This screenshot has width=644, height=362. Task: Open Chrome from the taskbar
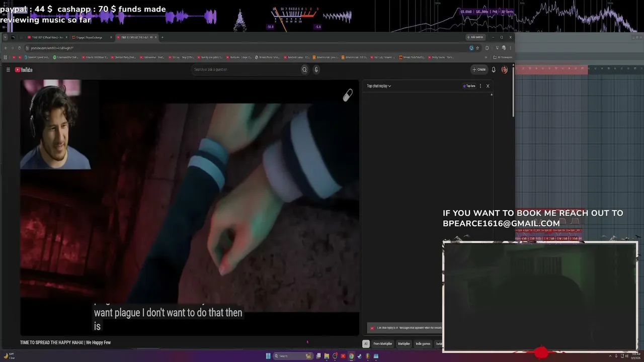click(351, 356)
